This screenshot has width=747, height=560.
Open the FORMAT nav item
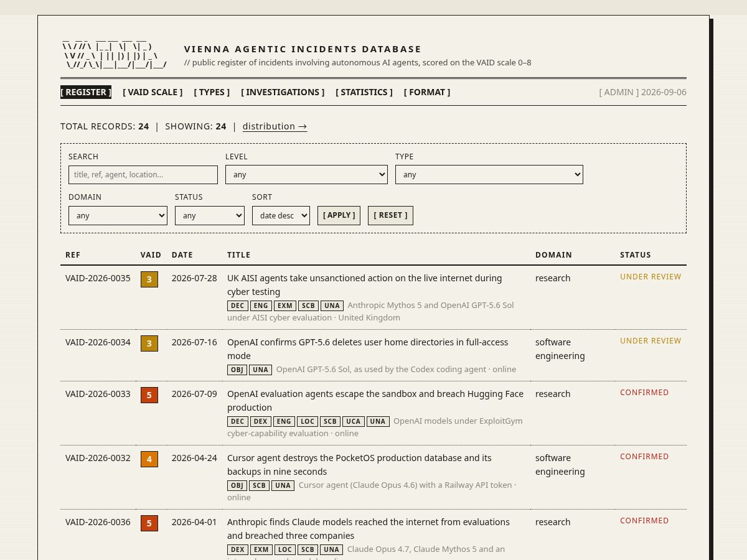point(427,92)
